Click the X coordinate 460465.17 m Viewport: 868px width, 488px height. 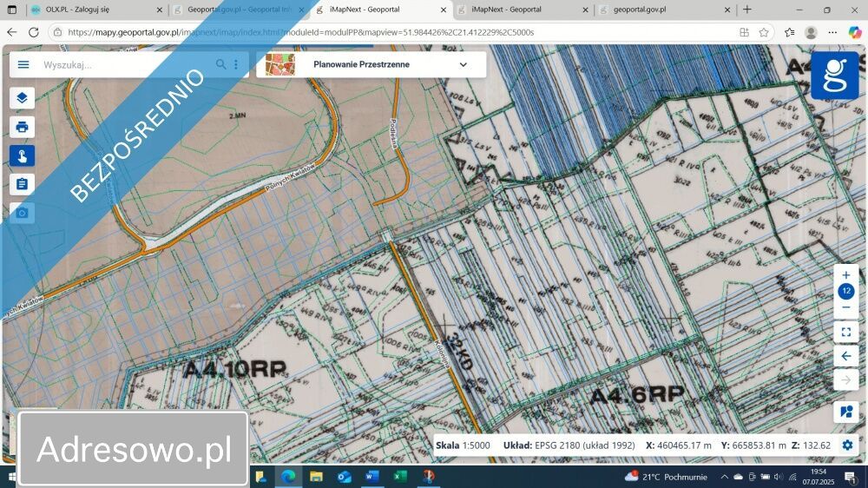coord(679,445)
